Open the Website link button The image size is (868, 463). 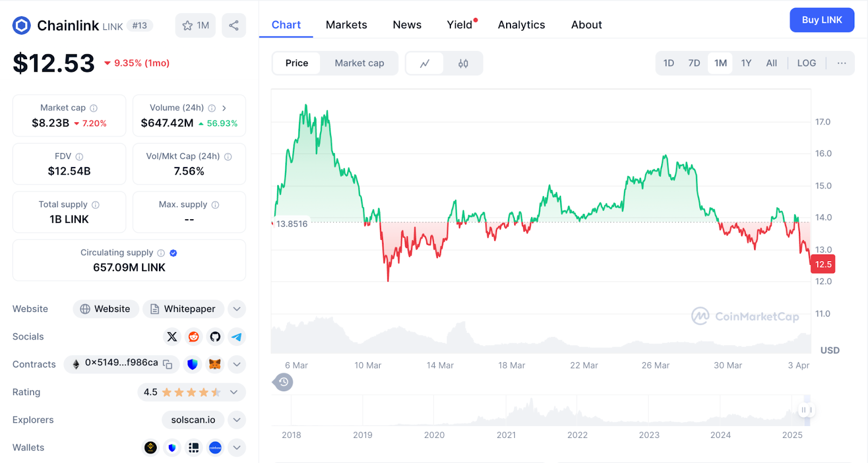106,309
